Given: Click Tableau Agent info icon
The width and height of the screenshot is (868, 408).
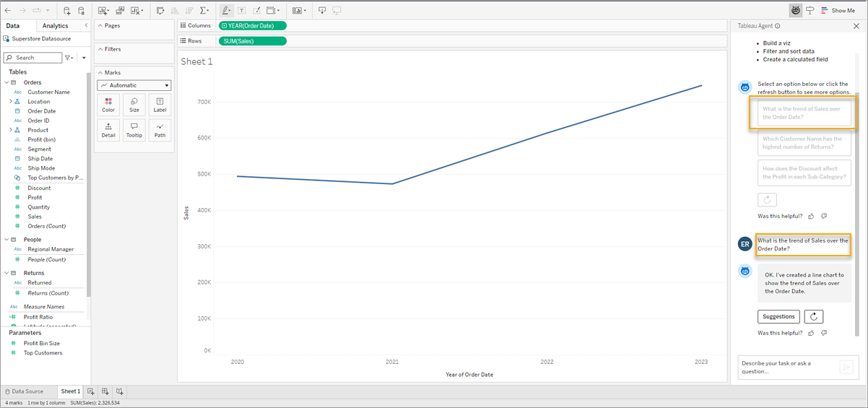Looking at the screenshot, I should point(778,26).
